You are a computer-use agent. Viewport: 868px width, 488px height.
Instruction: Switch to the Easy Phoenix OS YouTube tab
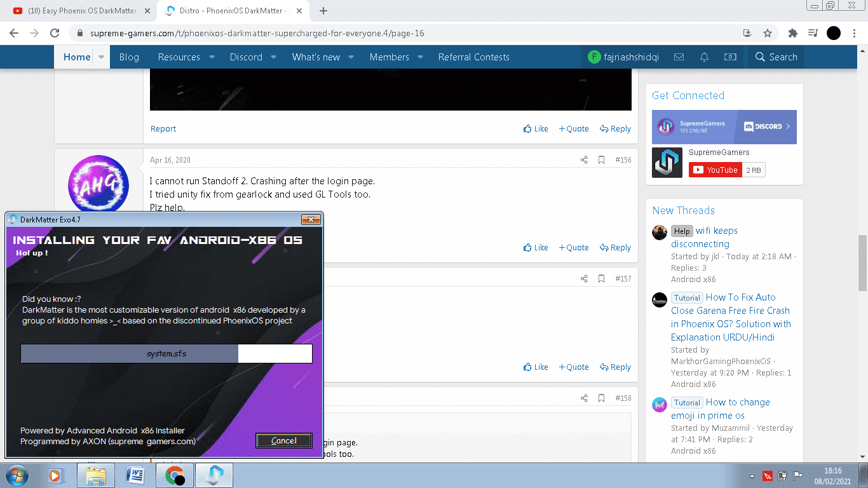[x=83, y=11]
